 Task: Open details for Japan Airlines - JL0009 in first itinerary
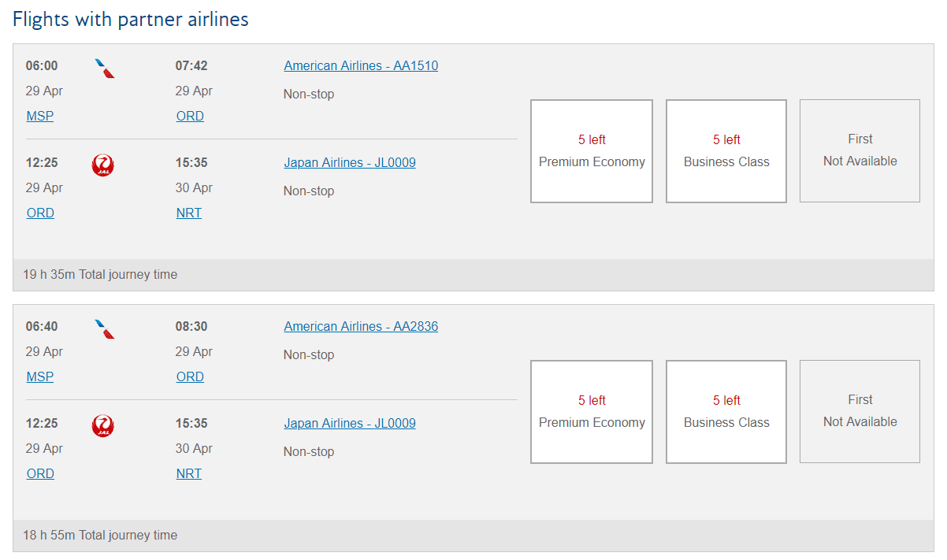click(349, 162)
